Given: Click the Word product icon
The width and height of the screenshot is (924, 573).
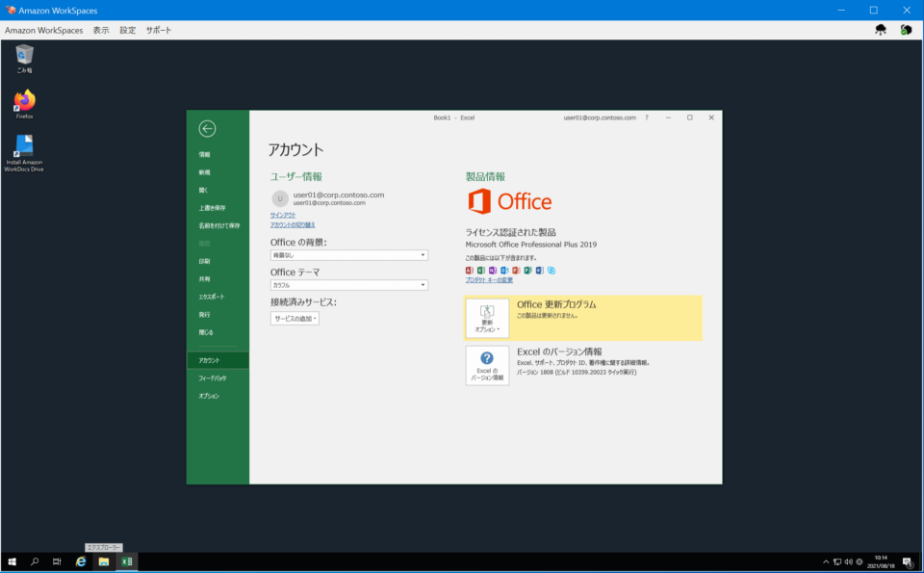Looking at the screenshot, I should [x=539, y=271].
